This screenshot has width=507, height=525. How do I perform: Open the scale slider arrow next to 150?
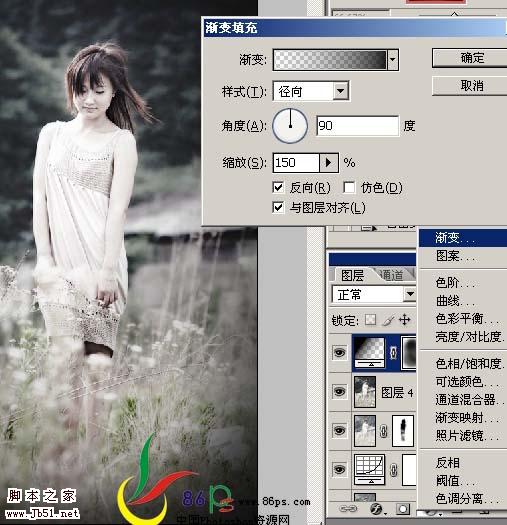coord(329,163)
